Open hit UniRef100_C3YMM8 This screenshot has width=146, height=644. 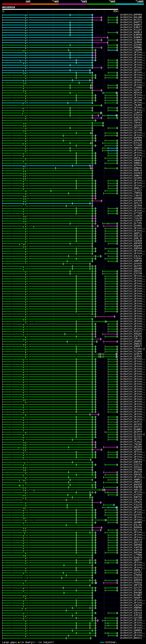pos(131,88)
